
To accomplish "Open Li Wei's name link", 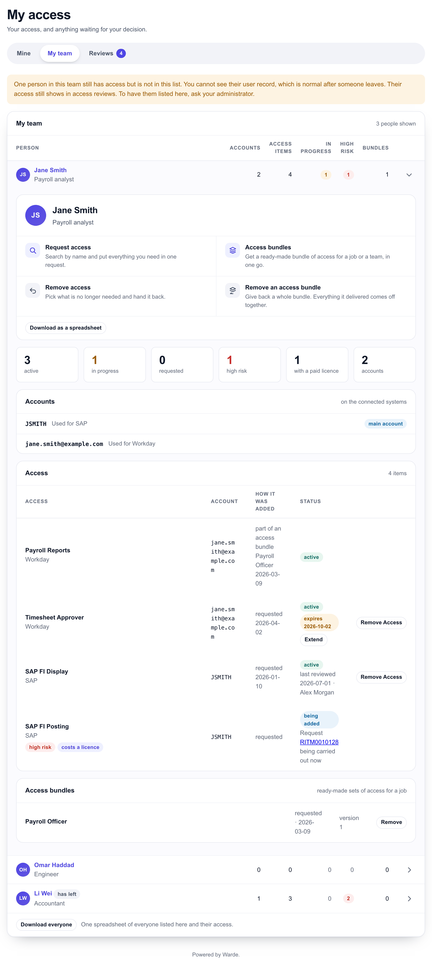I will (43, 894).
